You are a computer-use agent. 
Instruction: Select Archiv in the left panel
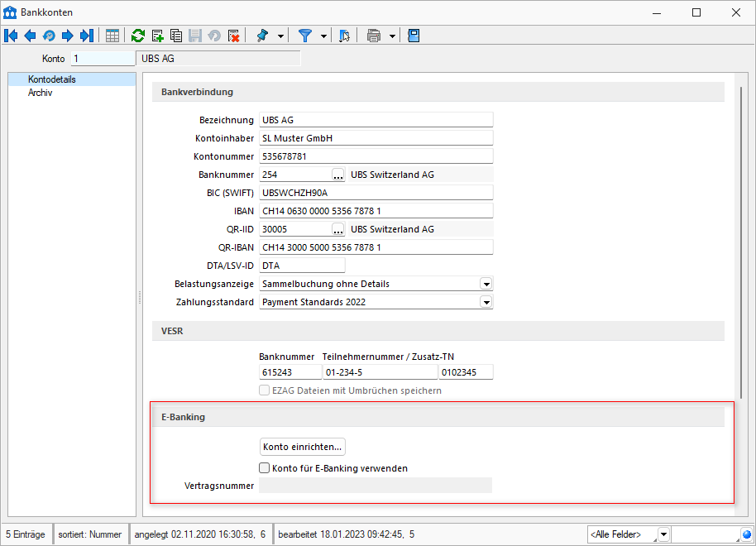click(x=40, y=93)
